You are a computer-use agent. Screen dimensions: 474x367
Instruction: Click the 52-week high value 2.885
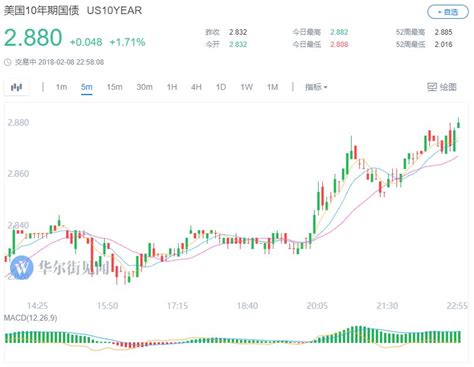click(x=443, y=32)
